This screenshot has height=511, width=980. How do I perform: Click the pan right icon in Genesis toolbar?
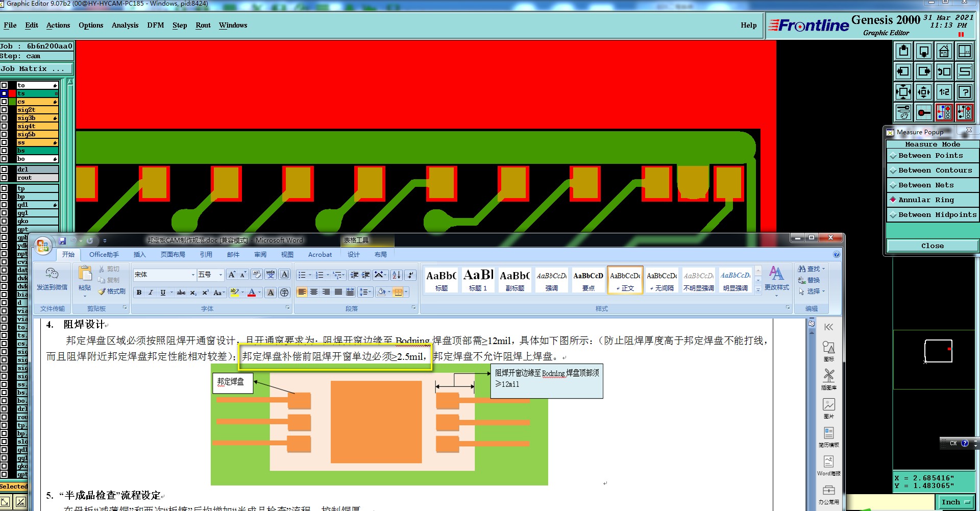[x=924, y=71]
